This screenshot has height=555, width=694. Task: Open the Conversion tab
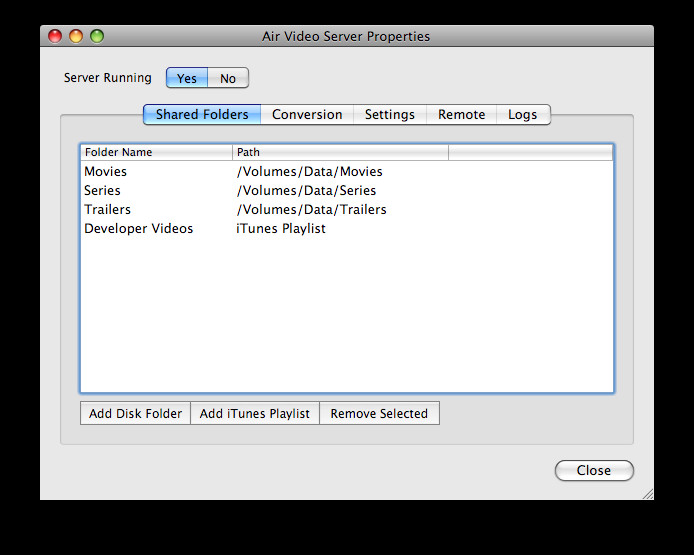[307, 115]
